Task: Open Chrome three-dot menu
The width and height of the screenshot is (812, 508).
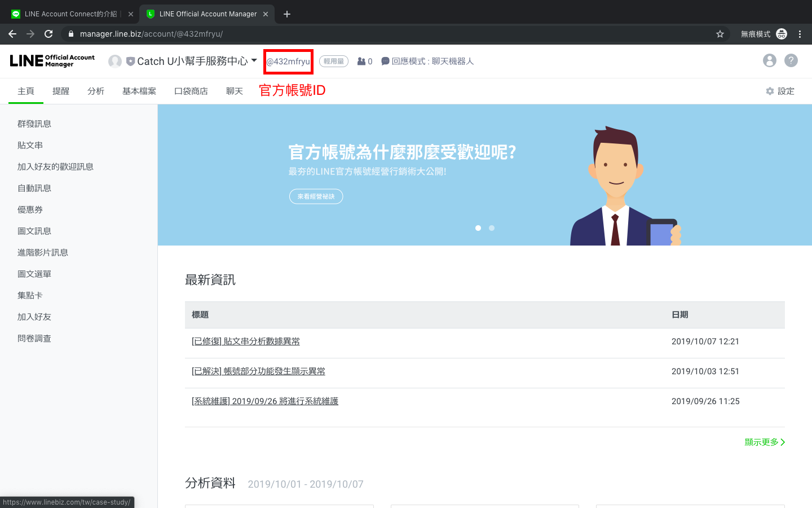Action: (800, 34)
